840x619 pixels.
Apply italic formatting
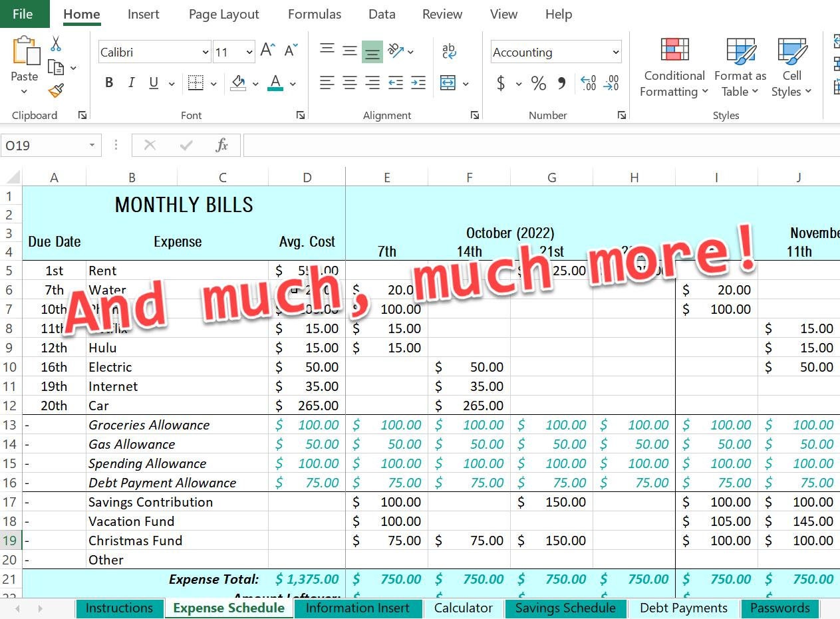131,82
